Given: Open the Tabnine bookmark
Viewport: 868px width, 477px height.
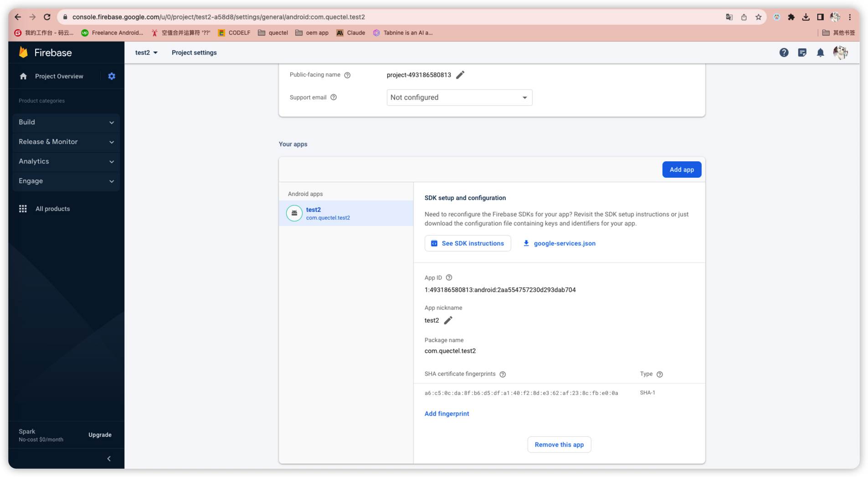Looking at the screenshot, I should tap(403, 33).
